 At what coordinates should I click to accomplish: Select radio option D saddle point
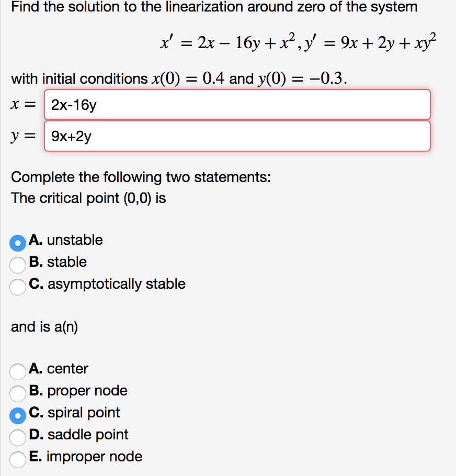17,437
